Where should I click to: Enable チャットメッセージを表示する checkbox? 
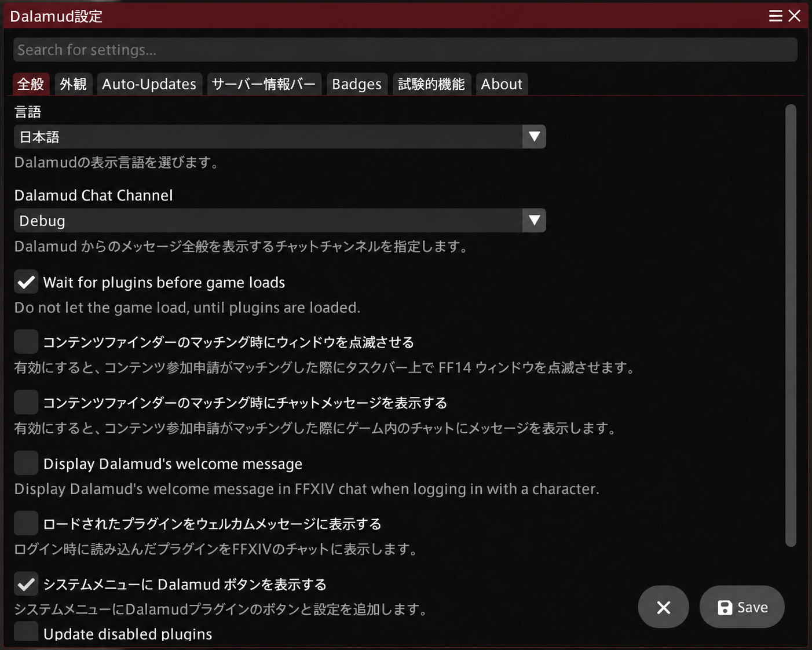[x=26, y=403]
